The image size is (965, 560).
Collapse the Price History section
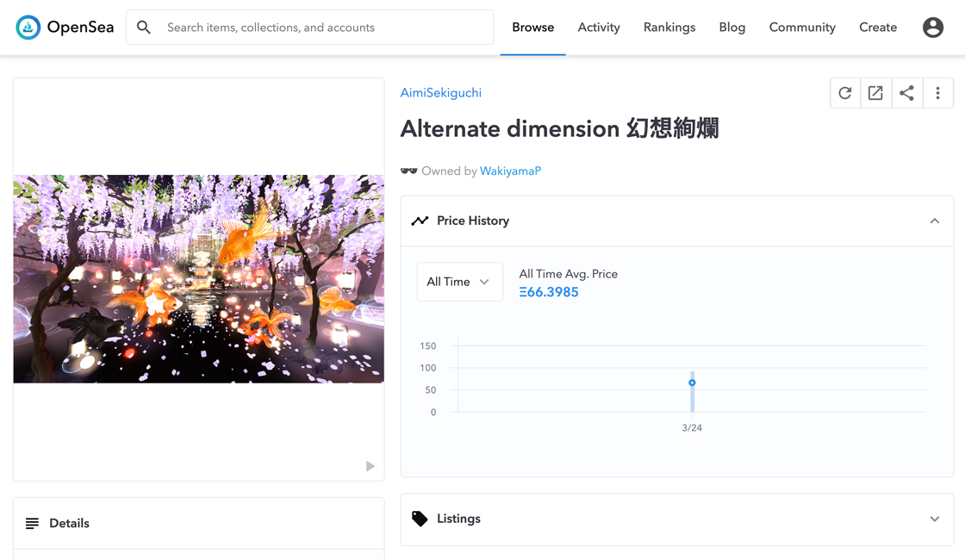(935, 221)
